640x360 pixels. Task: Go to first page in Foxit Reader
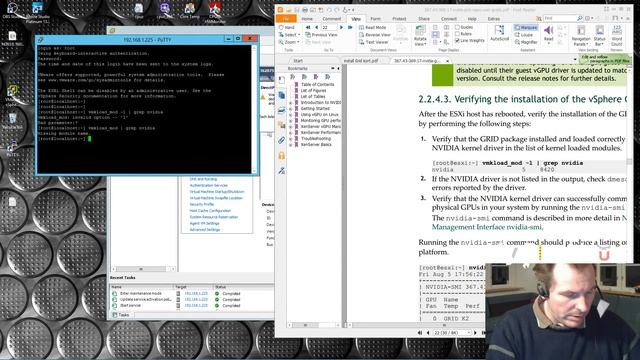coord(309,27)
